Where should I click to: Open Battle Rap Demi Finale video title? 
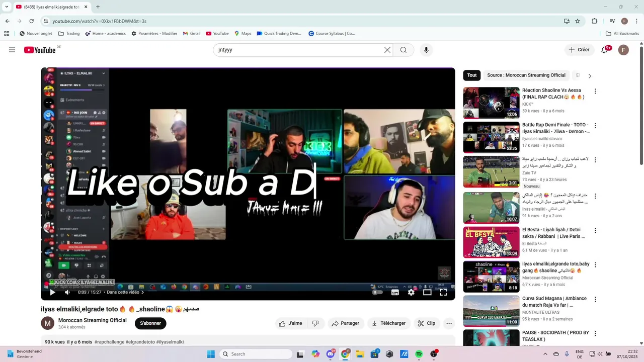[555, 128]
